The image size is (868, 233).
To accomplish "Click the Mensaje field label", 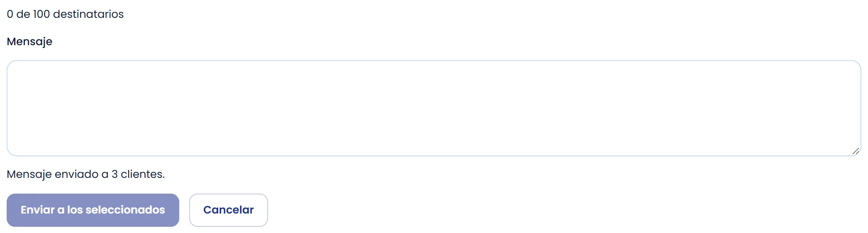I will coord(29,42).
